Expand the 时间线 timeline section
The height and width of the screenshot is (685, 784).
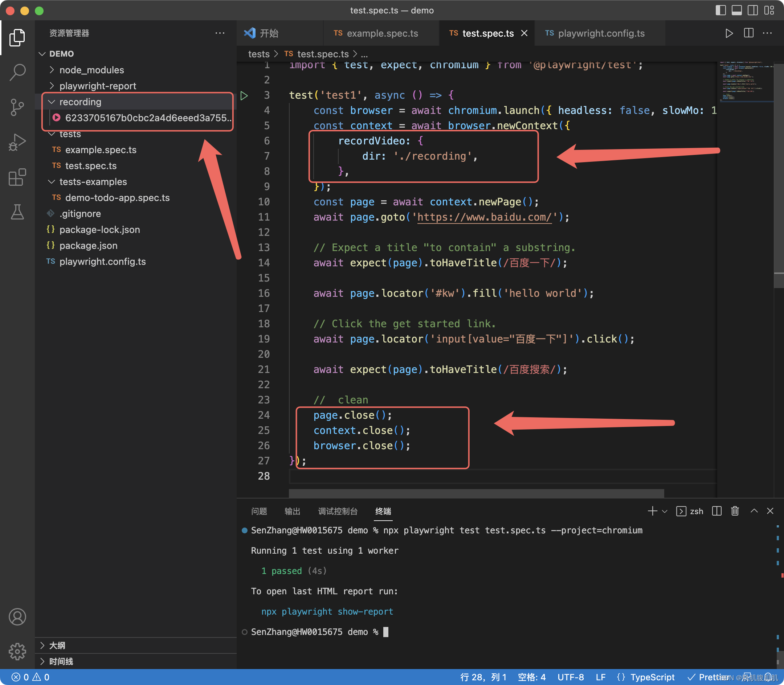pyautogui.click(x=136, y=661)
